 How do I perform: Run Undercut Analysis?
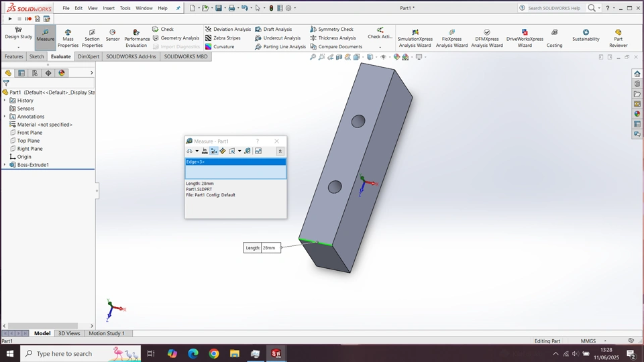(278, 38)
